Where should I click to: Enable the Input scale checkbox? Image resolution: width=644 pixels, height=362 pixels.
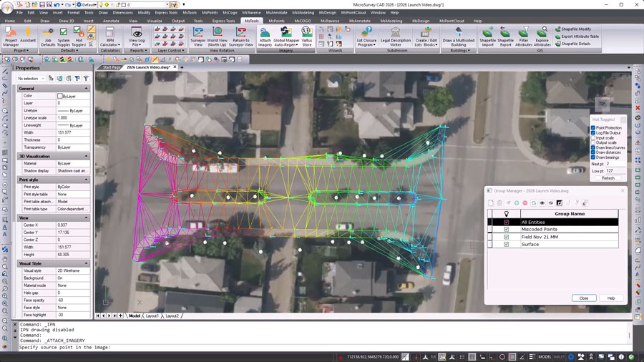[x=593, y=137]
